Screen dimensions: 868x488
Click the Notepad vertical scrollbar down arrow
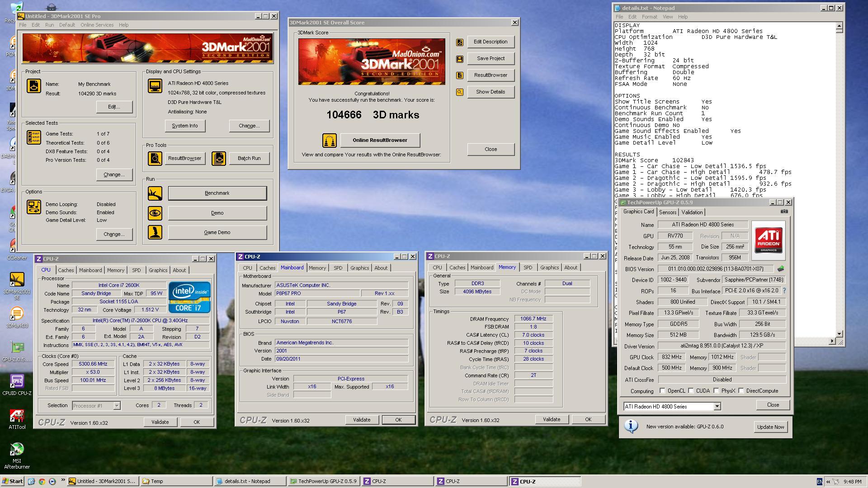(x=840, y=334)
